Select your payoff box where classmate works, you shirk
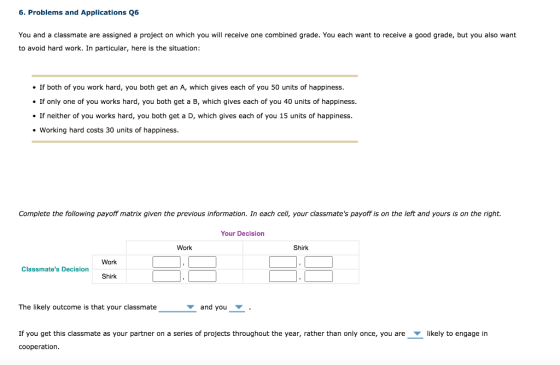 (x=319, y=262)
